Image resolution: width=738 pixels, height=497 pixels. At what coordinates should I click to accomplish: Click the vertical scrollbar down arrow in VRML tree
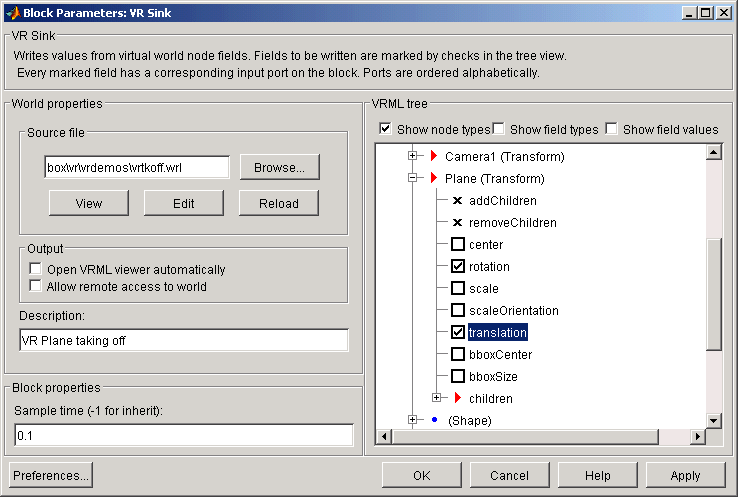[x=714, y=421]
